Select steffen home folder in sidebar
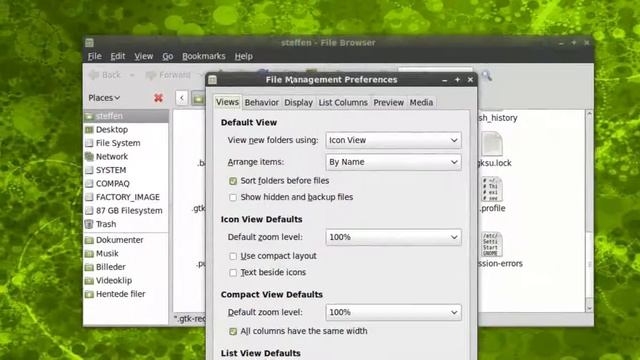Image resolution: width=640 pixels, height=360 pixels. pyautogui.click(x=126, y=116)
